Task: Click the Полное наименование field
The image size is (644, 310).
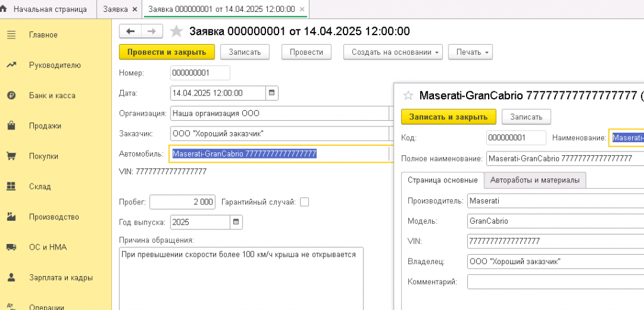Action: (x=565, y=158)
